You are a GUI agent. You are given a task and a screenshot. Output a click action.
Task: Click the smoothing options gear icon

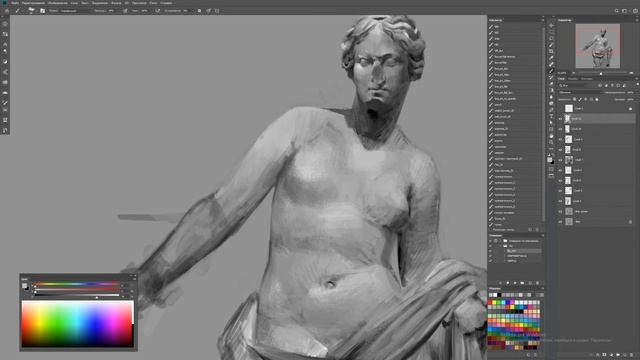click(199, 11)
